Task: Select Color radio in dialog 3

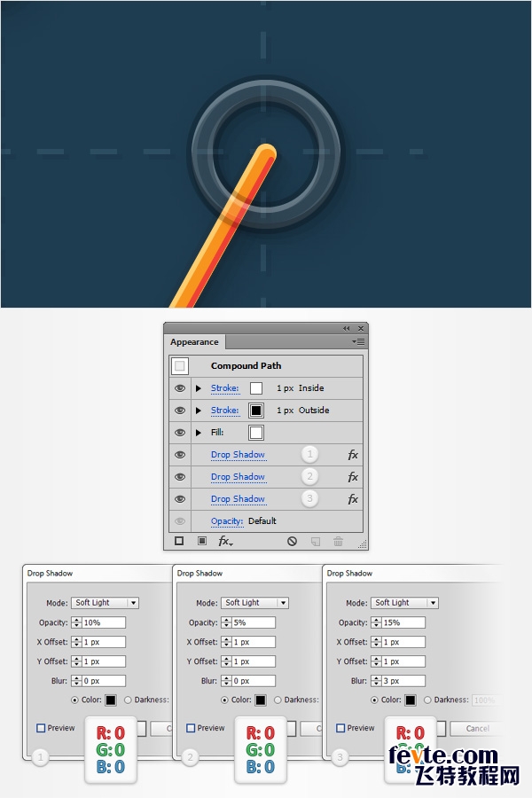Action: point(374,700)
